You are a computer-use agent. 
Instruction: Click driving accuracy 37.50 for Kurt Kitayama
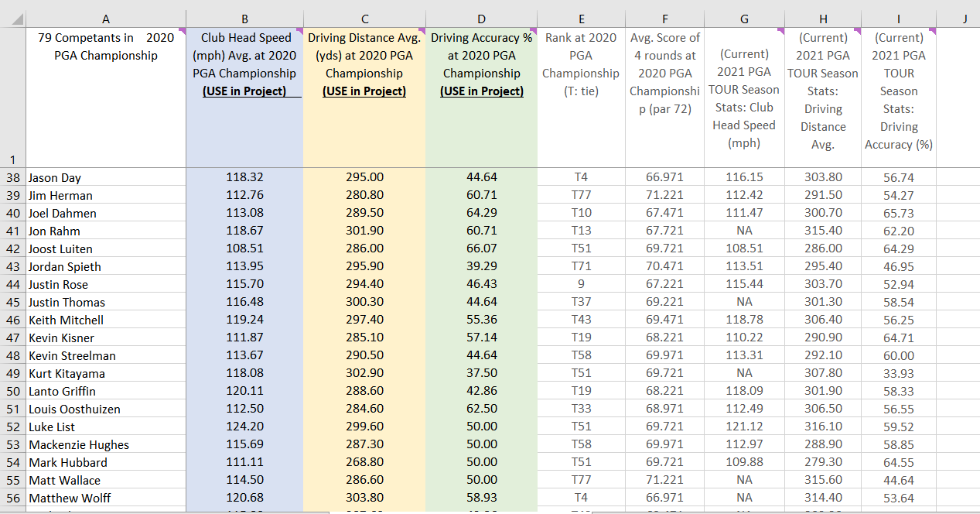[481, 373]
